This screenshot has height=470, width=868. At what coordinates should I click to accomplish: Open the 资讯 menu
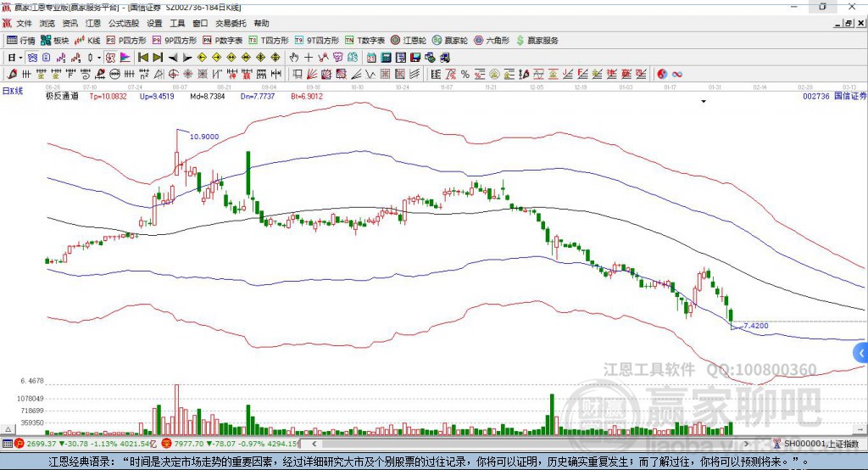70,23
